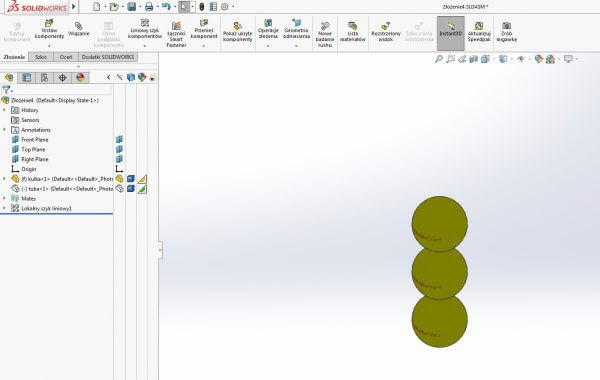
Task: Toggle Front Plane visibility in display pane
Action: coord(119,139)
